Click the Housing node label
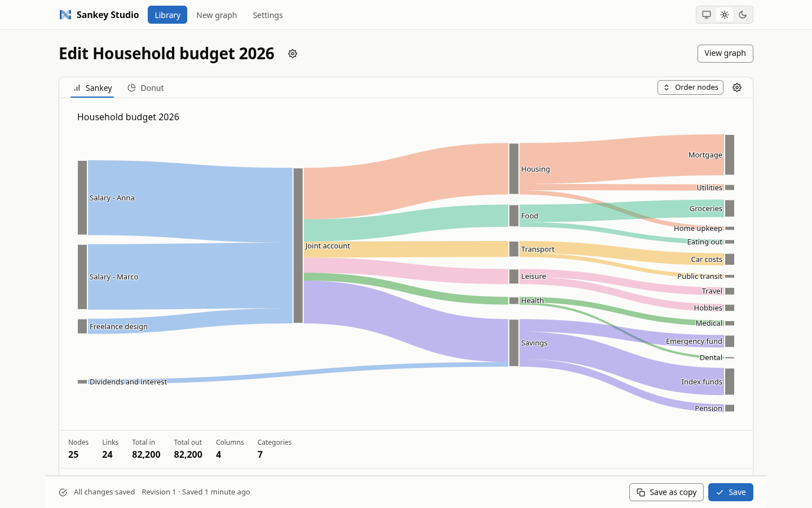Viewport: 812px width, 508px height. point(535,169)
